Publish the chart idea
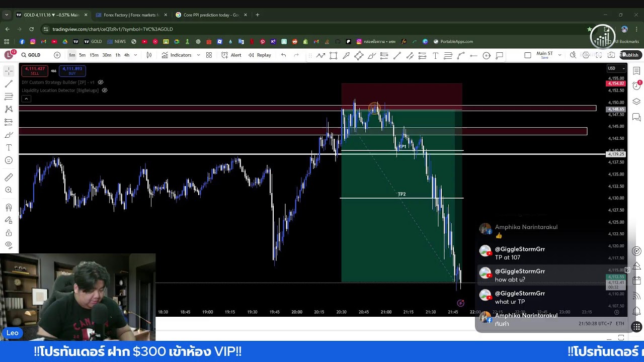This screenshot has height=362, width=644. (630, 55)
